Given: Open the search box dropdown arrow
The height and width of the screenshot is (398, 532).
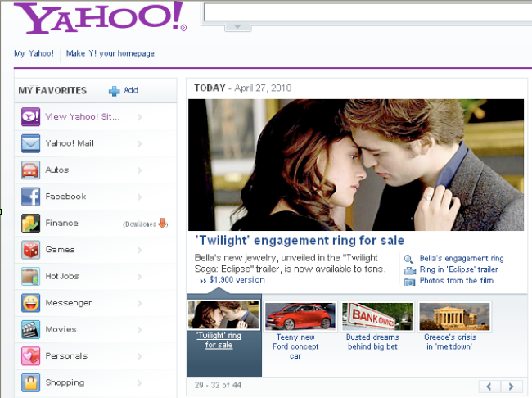Looking at the screenshot, I should pos(238,27).
